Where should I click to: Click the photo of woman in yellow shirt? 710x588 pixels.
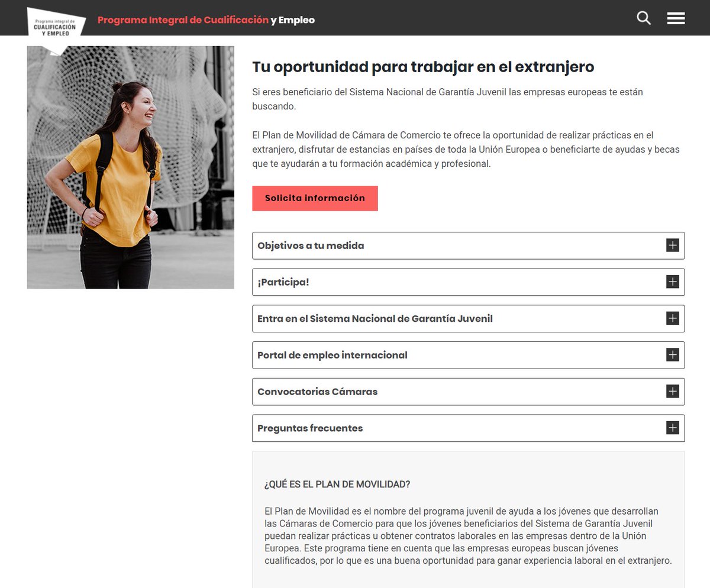click(x=130, y=167)
